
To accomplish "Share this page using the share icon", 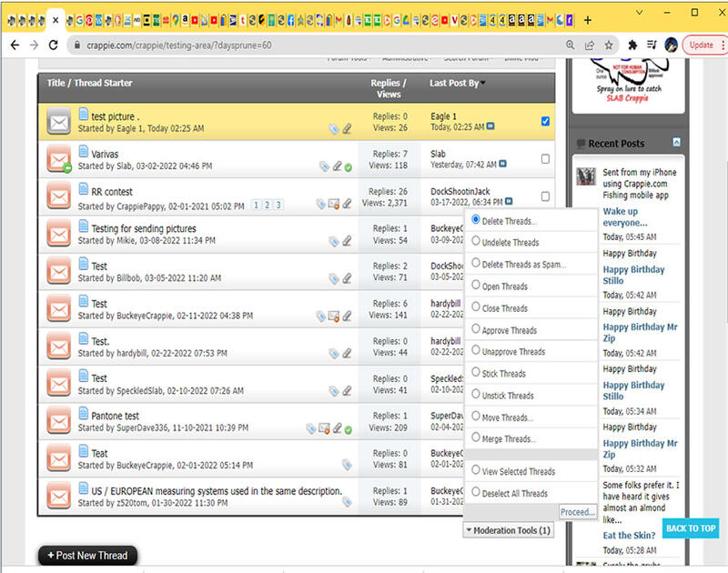I will click(590, 45).
